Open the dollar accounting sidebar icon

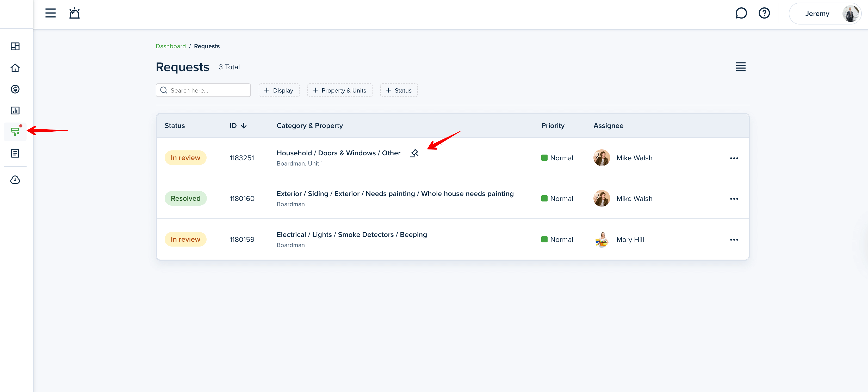[x=15, y=89]
